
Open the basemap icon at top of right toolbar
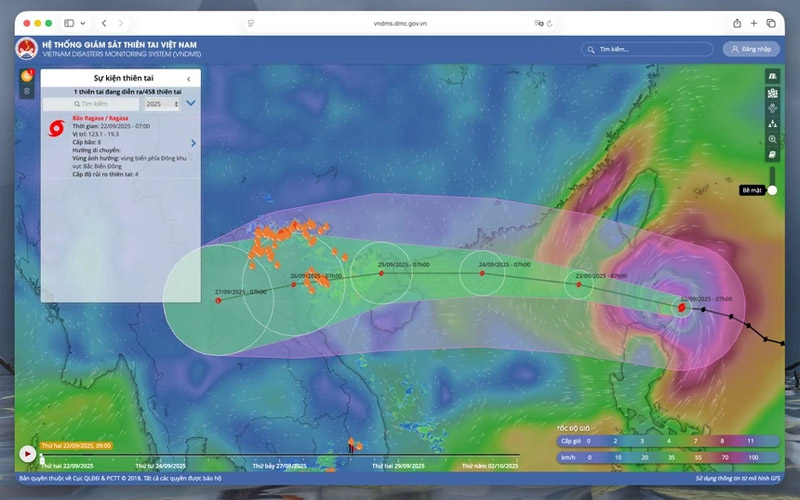pyautogui.click(x=772, y=76)
